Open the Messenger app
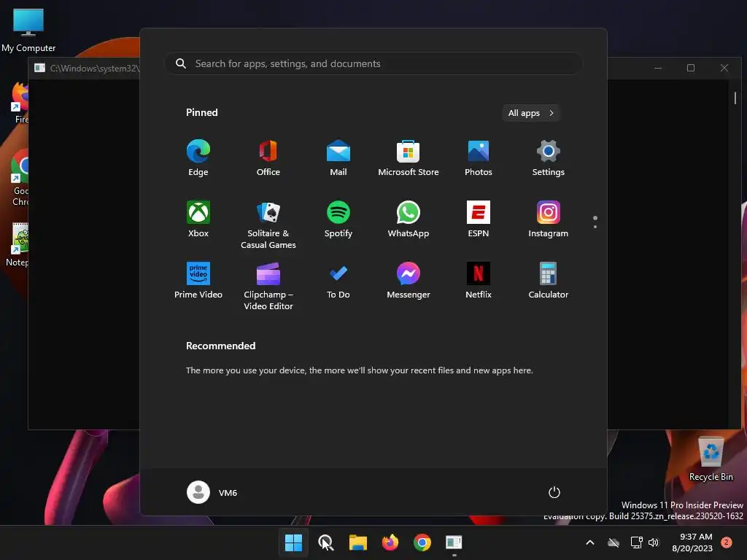This screenshot has width=747, height=560. pos(409,281)
